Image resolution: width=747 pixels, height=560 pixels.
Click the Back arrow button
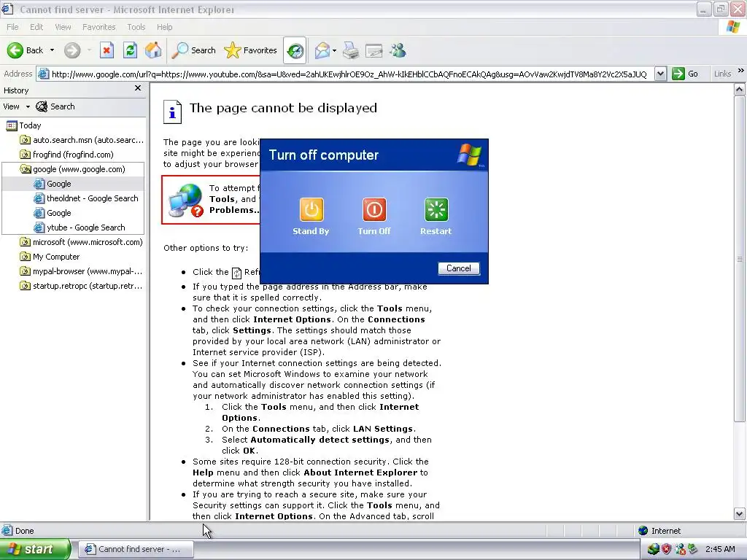(x=25, y=50)
